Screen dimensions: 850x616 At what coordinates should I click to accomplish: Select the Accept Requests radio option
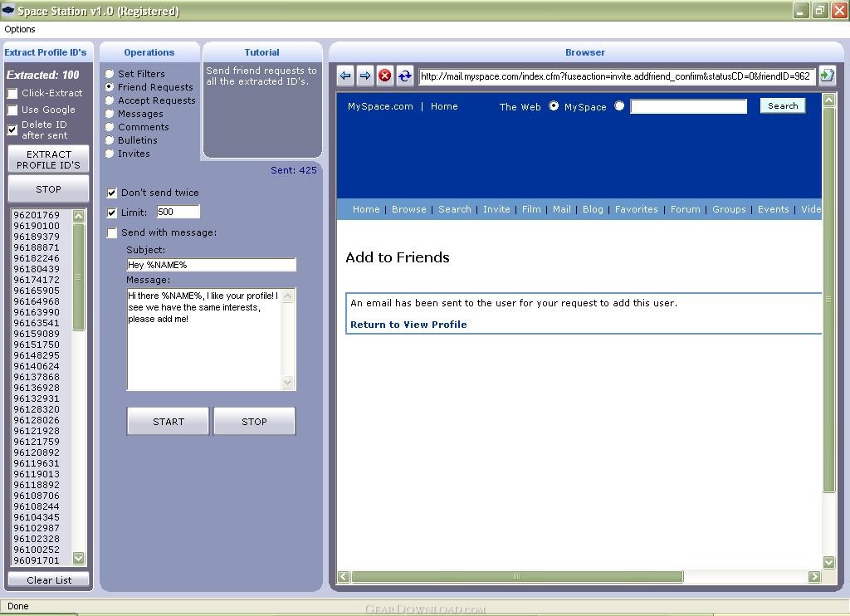110,100
